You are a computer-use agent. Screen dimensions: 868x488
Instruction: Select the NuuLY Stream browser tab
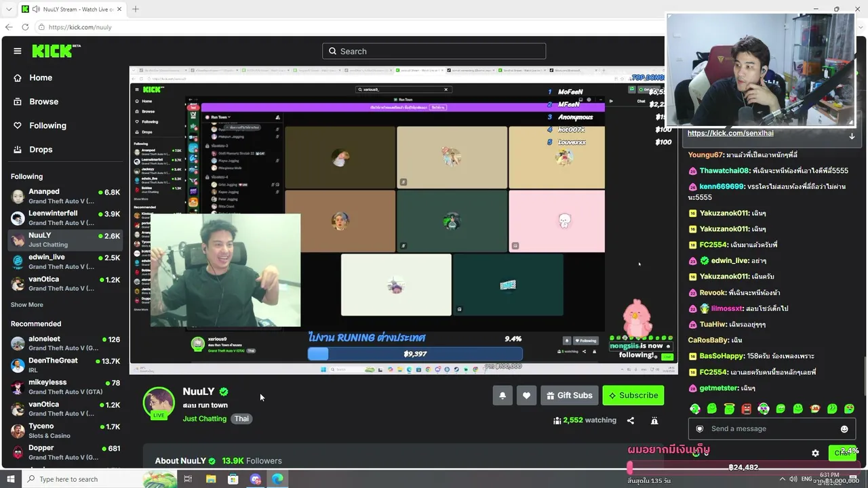tap(71, 9)
